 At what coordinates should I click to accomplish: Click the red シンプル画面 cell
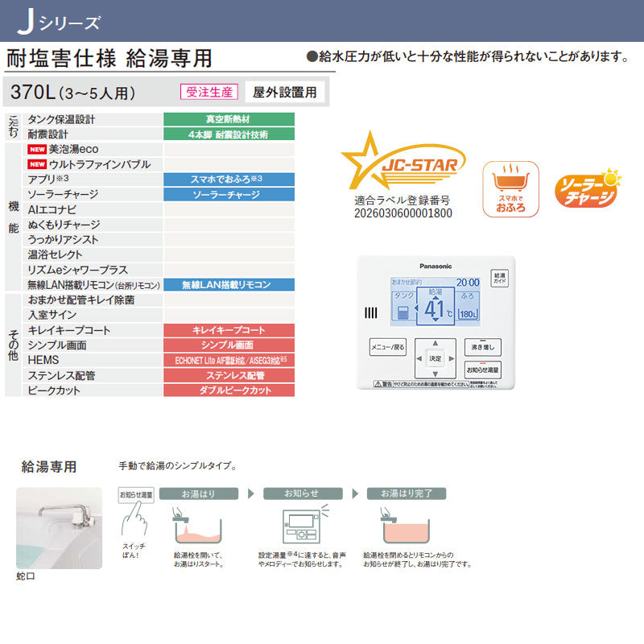229,345
